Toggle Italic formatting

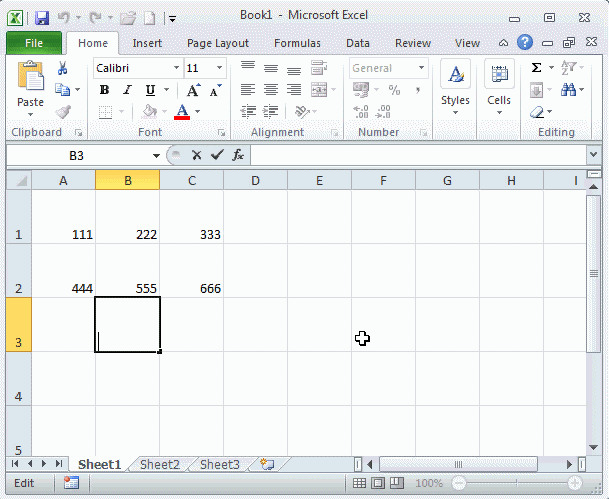125,90
